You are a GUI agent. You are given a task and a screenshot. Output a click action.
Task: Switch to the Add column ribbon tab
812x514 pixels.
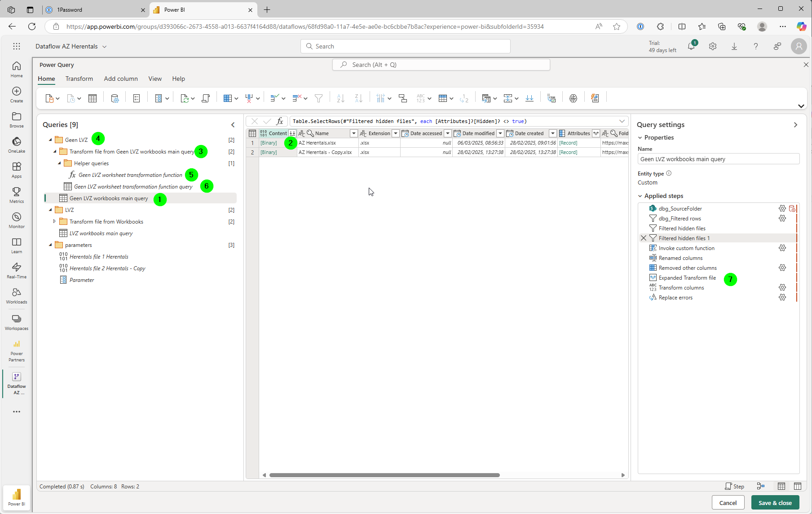coord(121,79)
